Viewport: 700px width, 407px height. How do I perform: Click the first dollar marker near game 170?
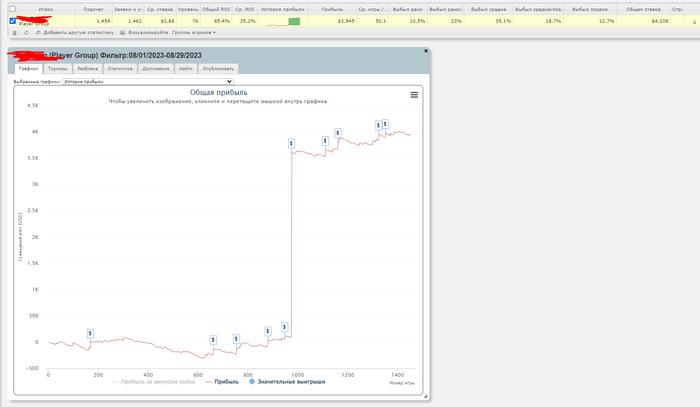pos(90,333)
